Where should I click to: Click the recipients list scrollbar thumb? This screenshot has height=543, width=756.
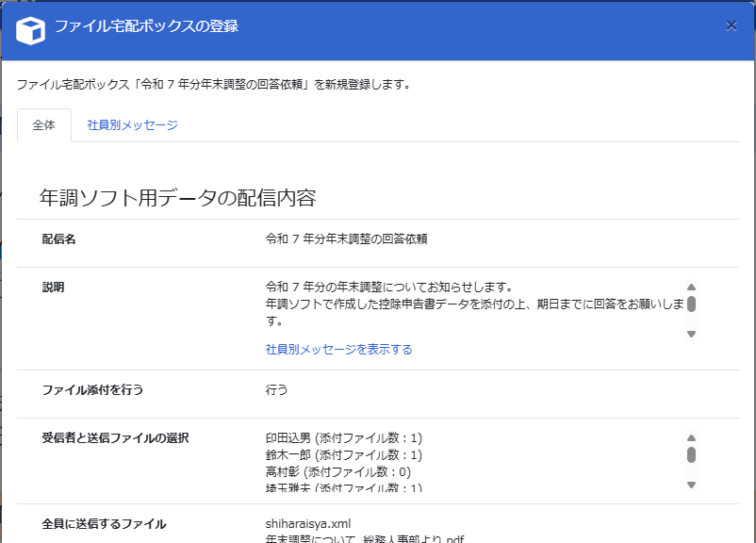point(691,455)
